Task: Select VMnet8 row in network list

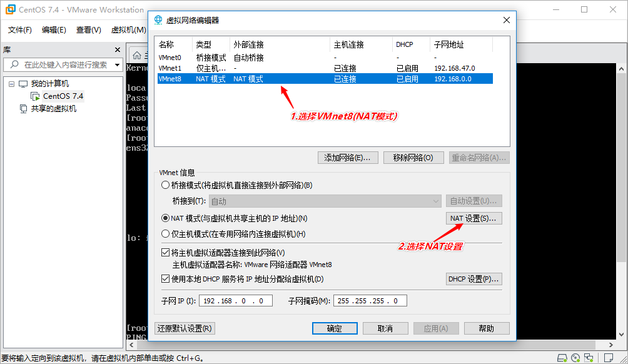Action: (x=325, y=79)
